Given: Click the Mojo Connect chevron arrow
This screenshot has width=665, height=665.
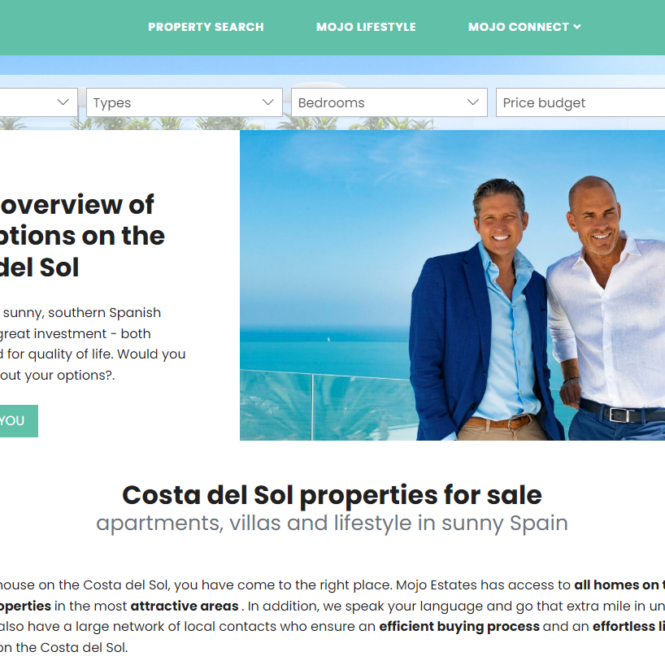Looking at the screenshot, I should click(577, 27).
